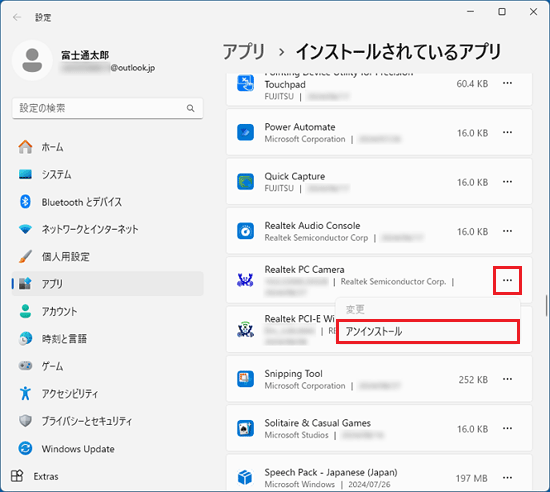Click the Time and language clock icon
The width and height of the screenshot is (550, 492).
(x=25, y=339)
